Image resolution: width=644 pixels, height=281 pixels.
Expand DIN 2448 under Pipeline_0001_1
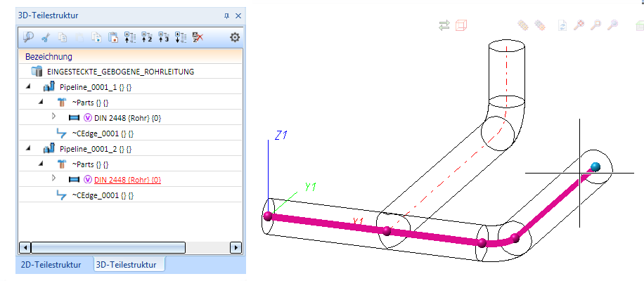(x=53, y=117)
